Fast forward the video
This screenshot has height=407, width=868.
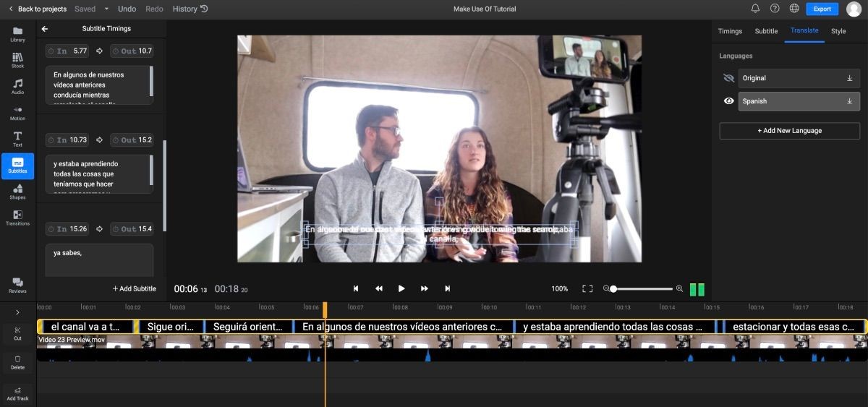(425, 288)
